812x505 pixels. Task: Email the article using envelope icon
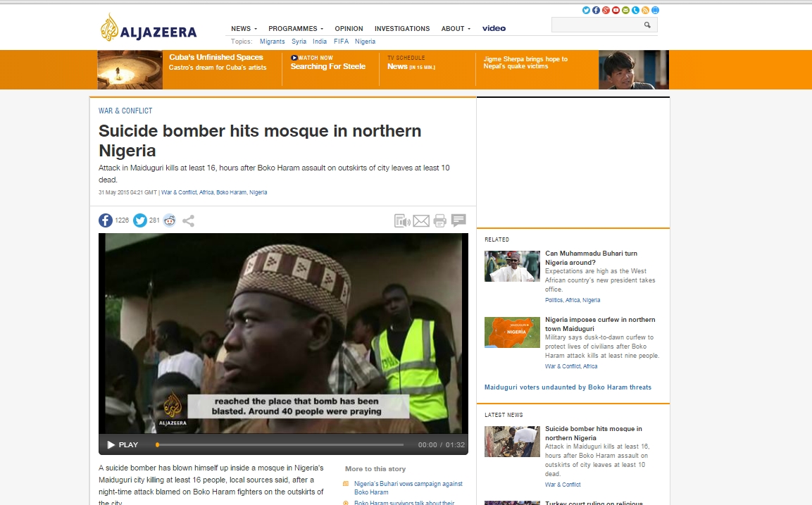(421, 221)
